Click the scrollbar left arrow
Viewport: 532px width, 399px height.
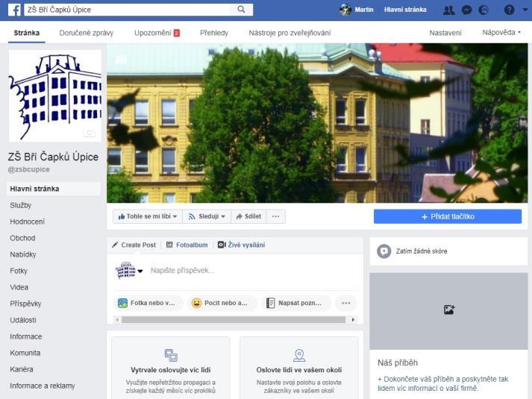click(x=117, y=320)
